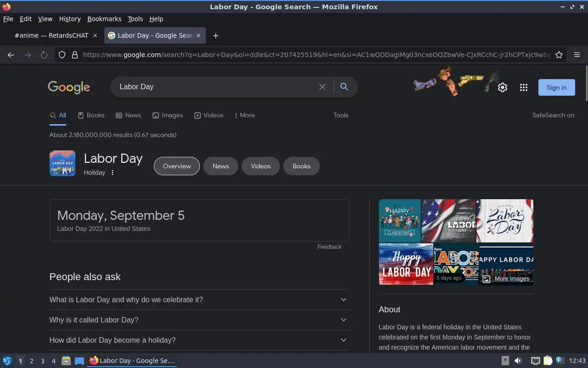This screenshot has width=588, height=368.
Task: Adjust volume via speaker tray icon
Action: pyautogui.click(x=518, y=361)
